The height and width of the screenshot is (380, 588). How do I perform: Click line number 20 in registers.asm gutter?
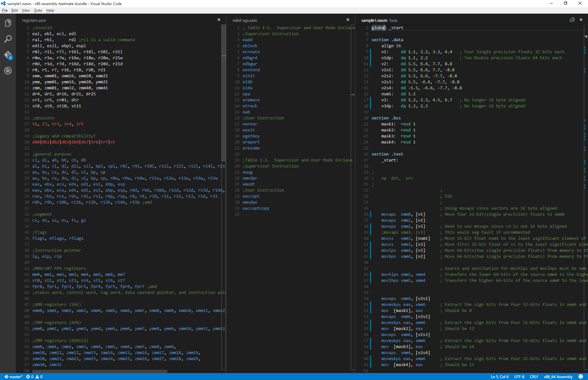click(x=27, y=142)
